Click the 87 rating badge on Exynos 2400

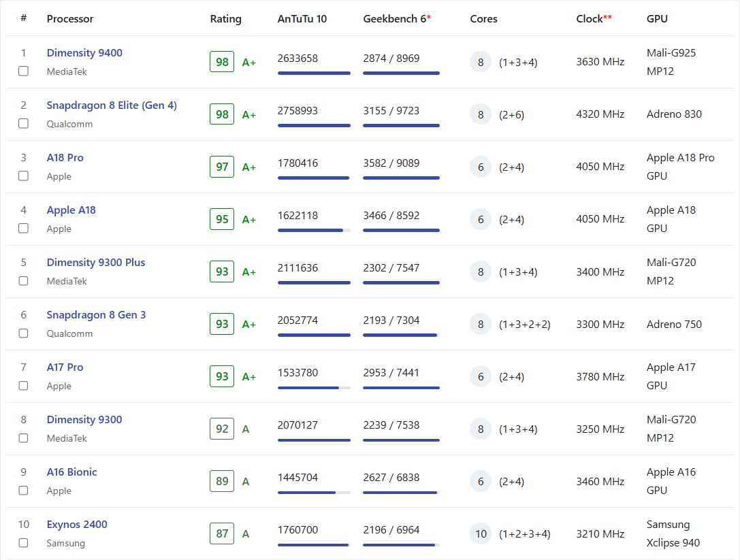point(222,533)
